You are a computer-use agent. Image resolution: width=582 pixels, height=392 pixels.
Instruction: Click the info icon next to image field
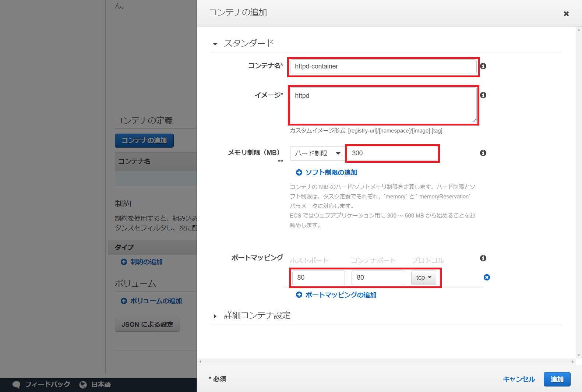pyautogui.click(x=483, y=95)
